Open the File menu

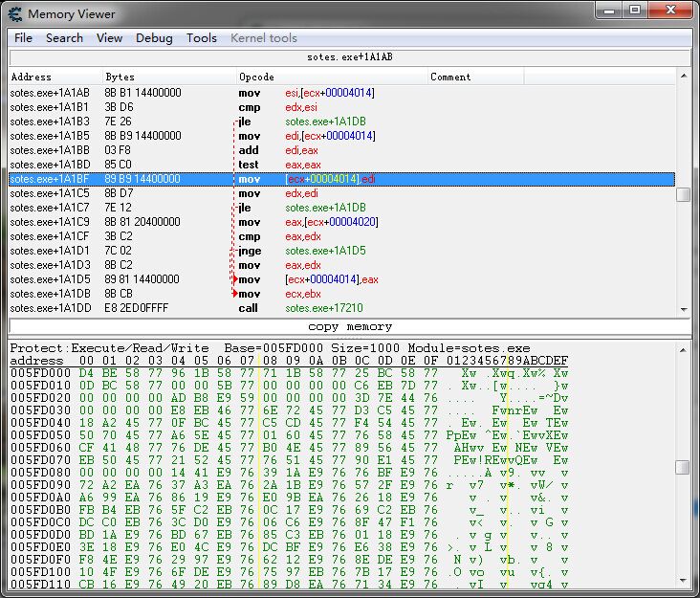click(23, 38)
